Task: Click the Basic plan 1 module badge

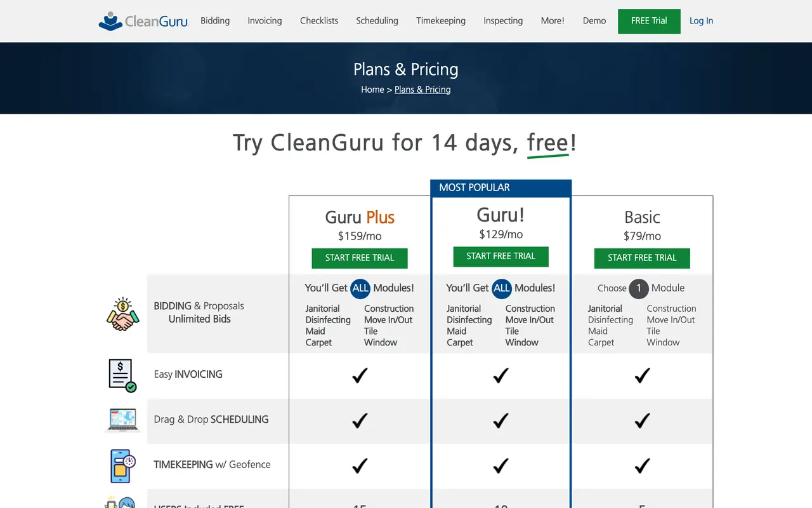Action: (639, 288)
